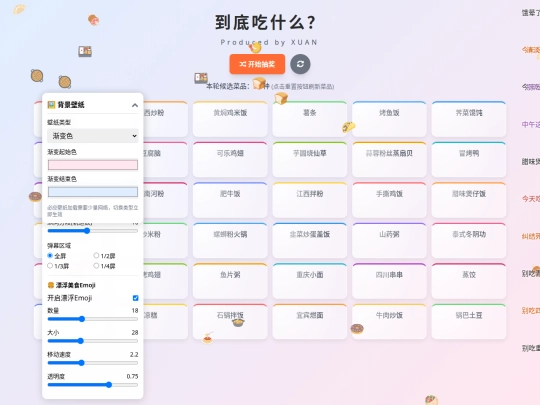Choose the 蒜蓉粉丝蒸扇贝 dish card

point(389,159)
